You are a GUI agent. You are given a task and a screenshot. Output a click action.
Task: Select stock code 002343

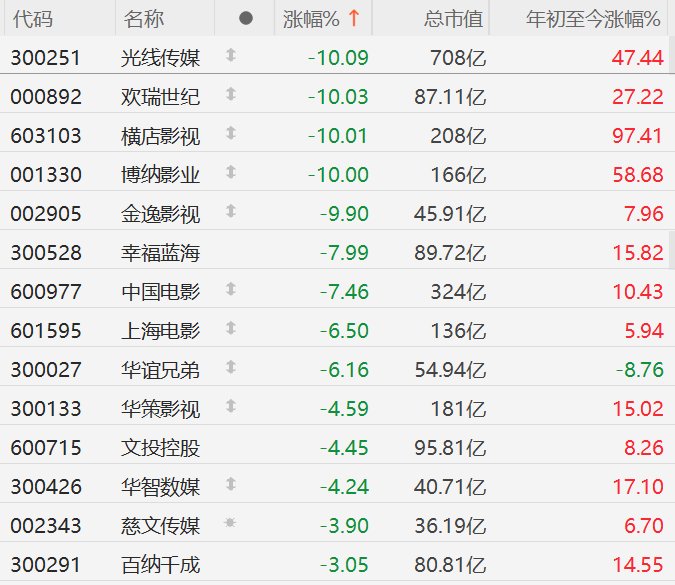click(46, 526)
